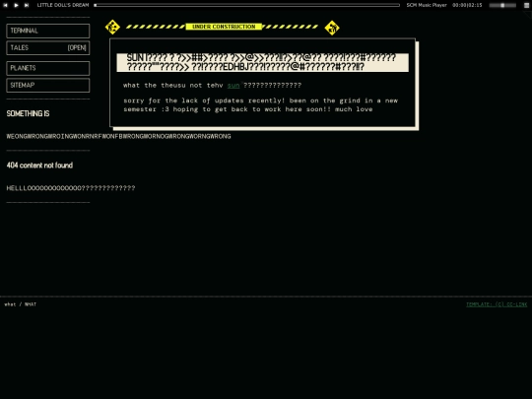Viewport: 532px width, 399px height.
Task: Go to the PLANETS page
Action: click(x=48, y=68)
